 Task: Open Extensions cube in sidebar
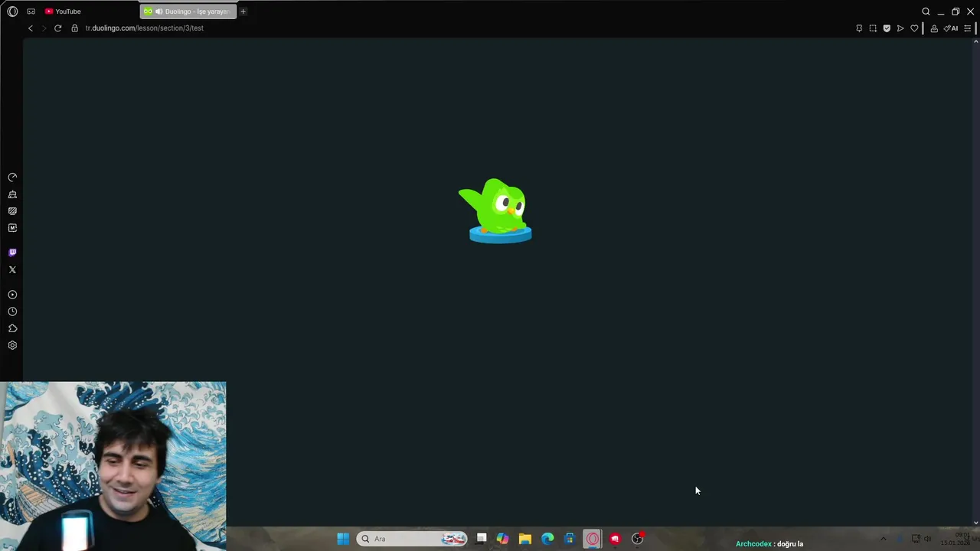click(x=12, y=328)
